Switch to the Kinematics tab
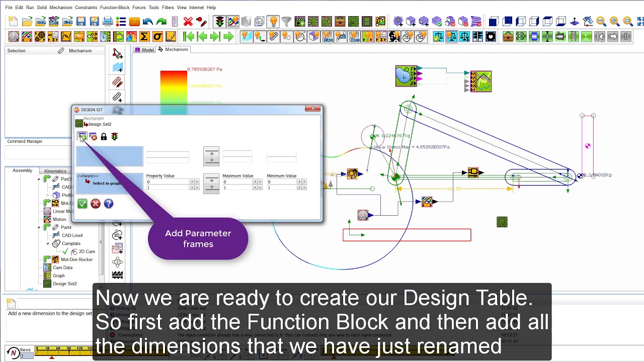 pyautogui.click(x=55, y=171)
